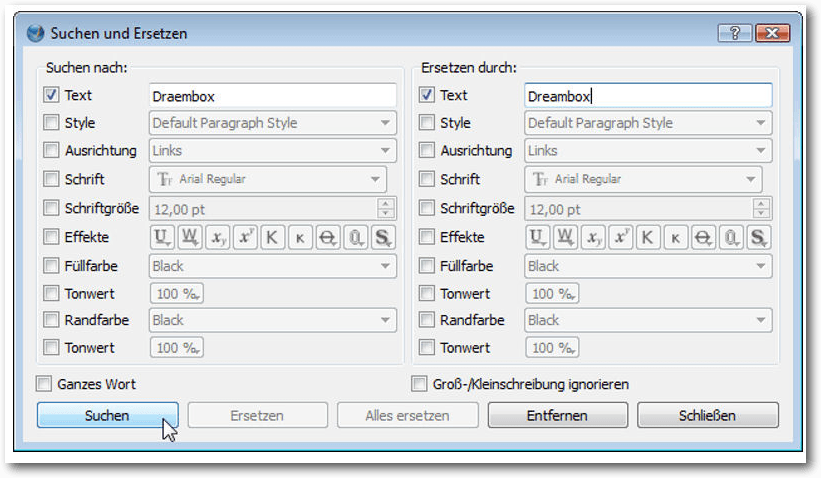Click the Suchen button
Viewport: 821px width, 478px height.
(x=107, y=415)
